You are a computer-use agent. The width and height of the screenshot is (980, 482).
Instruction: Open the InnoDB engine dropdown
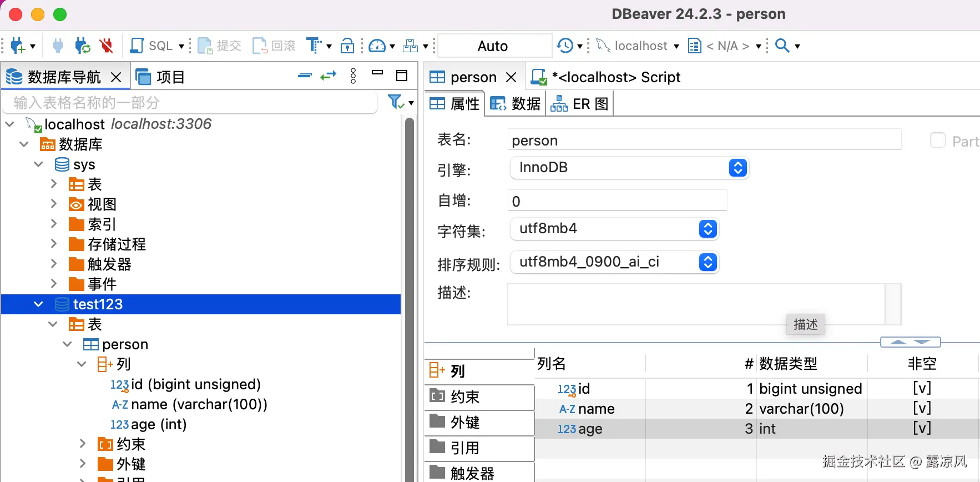629,168
